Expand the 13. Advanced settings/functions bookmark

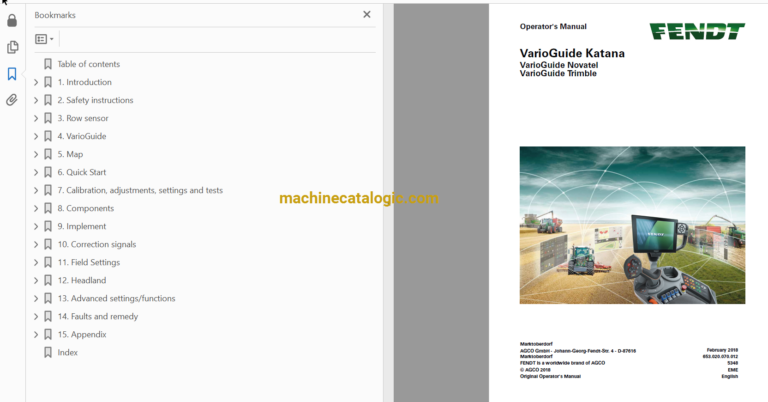[36, 299]
